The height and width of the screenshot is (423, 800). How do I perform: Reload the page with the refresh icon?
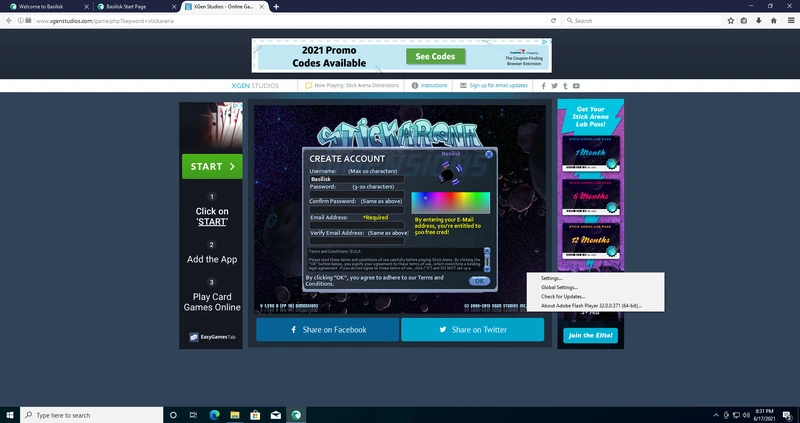553,20
